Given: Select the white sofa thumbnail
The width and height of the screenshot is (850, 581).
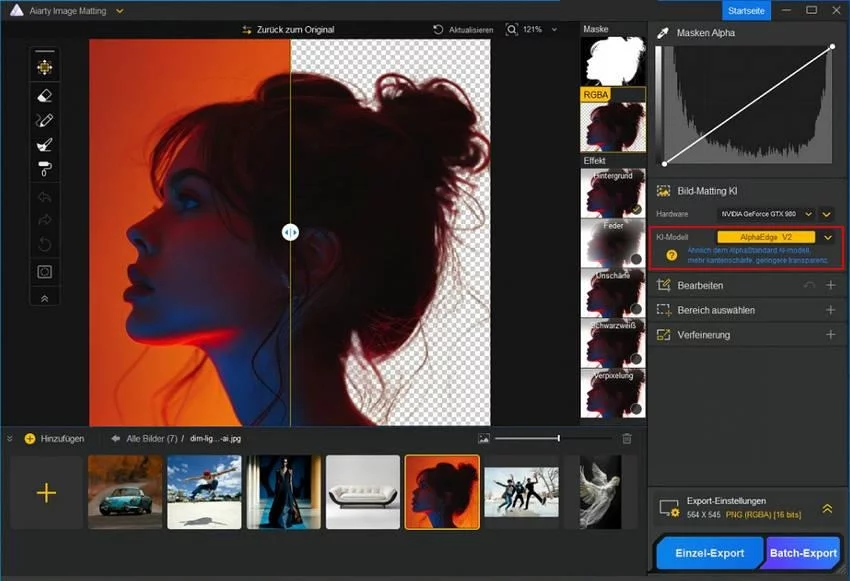Looking at the screenshot, I should [362, 492].
